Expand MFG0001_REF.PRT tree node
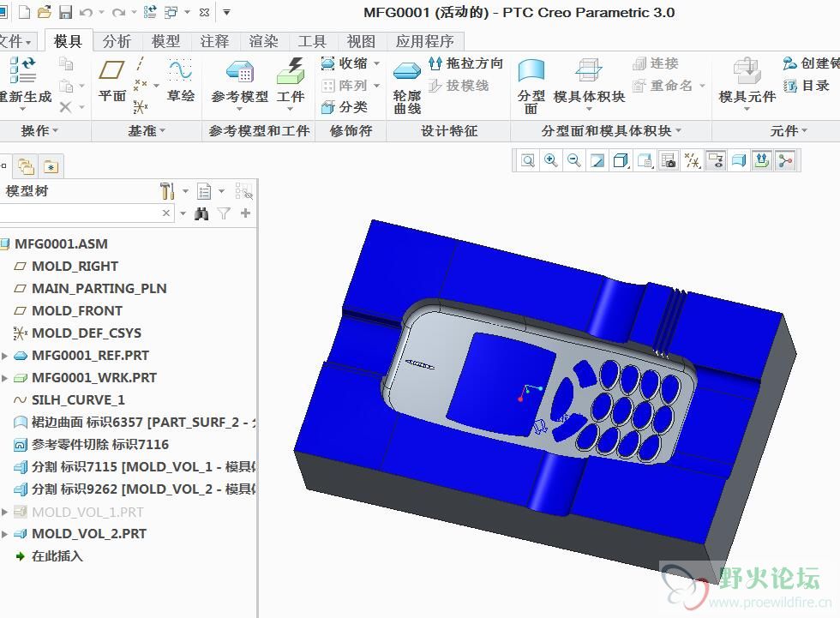Screen dimensions: 840x618 (5, 356)
